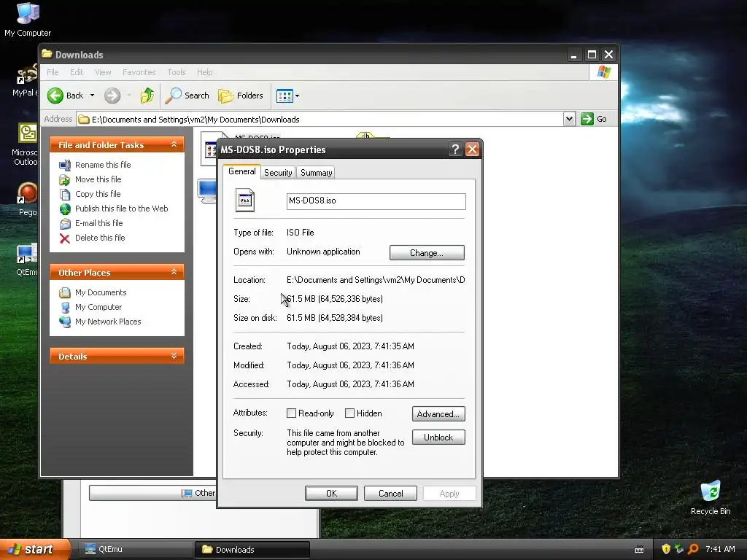Click the Change... button
This screenshot has width=747, height=560.
(x=427, y=253)
